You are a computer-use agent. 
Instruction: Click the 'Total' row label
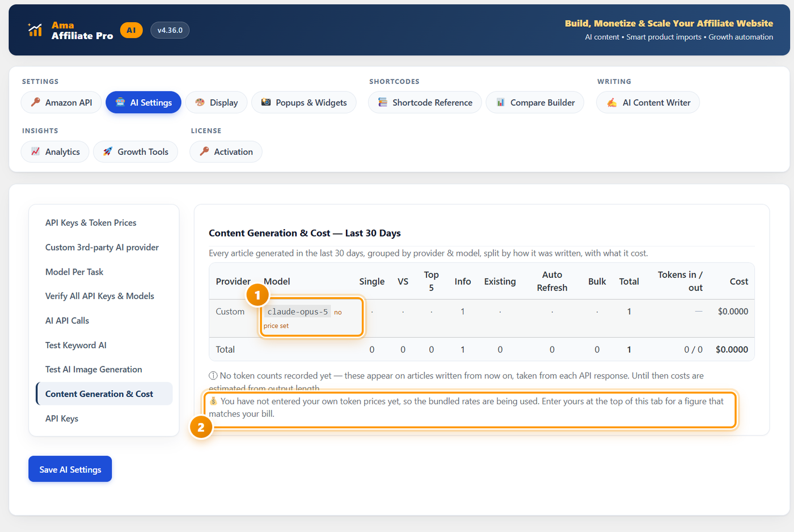click(225, 349)
